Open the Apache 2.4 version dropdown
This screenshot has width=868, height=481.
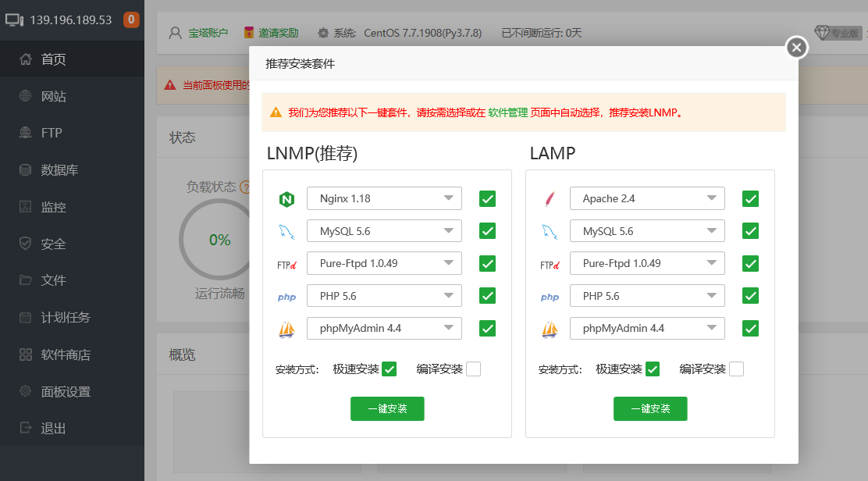click(x=647, y=198)
